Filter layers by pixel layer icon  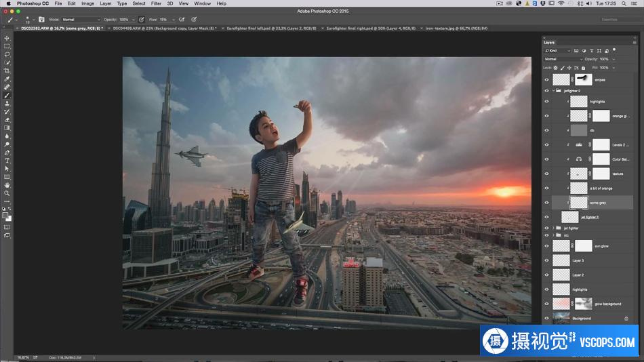(576, 51)
